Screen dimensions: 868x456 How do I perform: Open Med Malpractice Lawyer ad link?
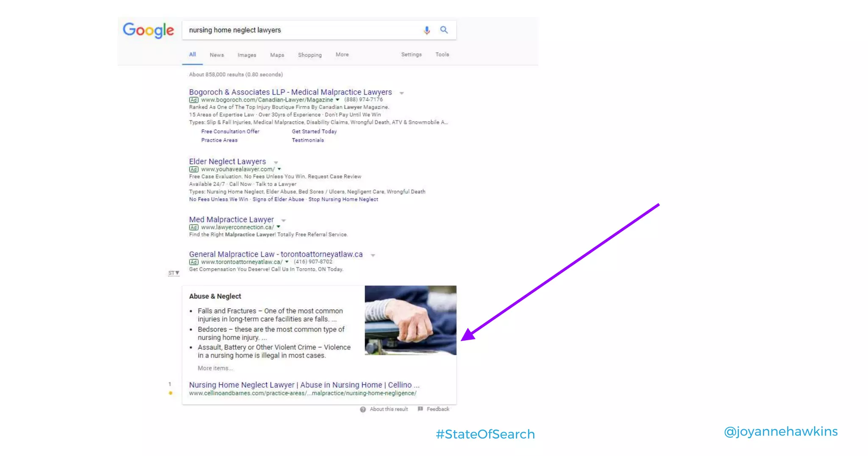[x=231, y=219]
